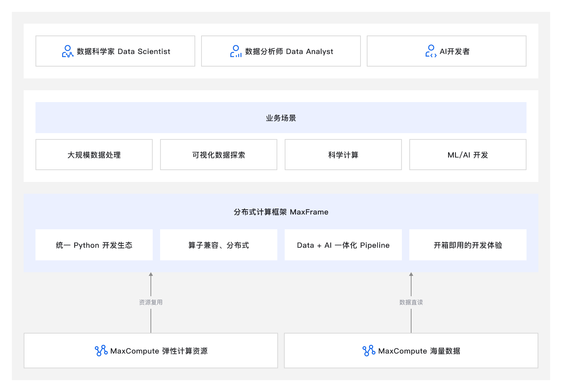Select the 数据分析师 Data Analyst label

coord(289,51)
